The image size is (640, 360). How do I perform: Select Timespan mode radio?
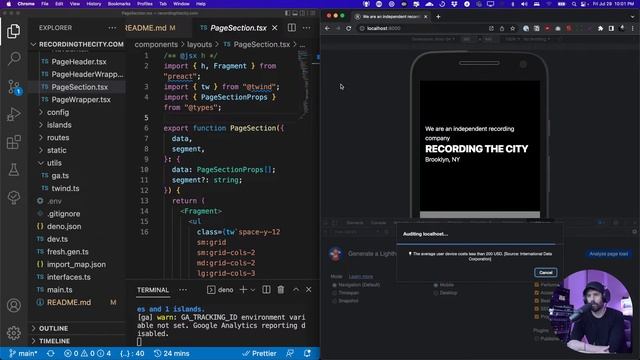(335, 293)
